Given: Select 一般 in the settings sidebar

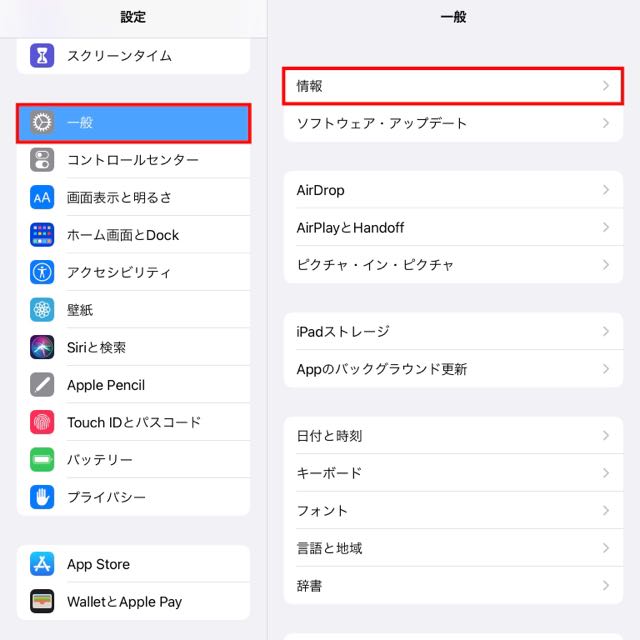Looking at the screenshot, I should point(133,123).
